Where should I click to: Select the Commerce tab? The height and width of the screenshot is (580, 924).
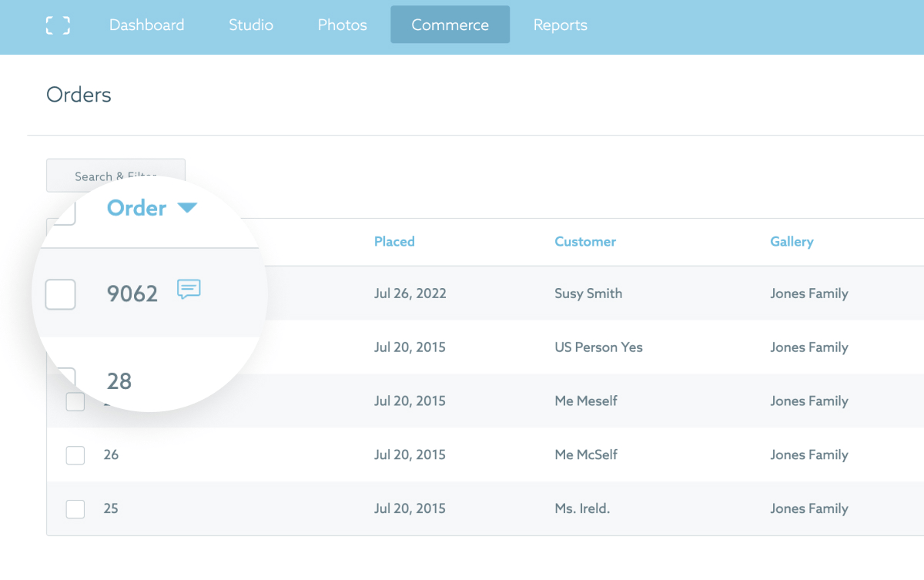tap(450, 24)
